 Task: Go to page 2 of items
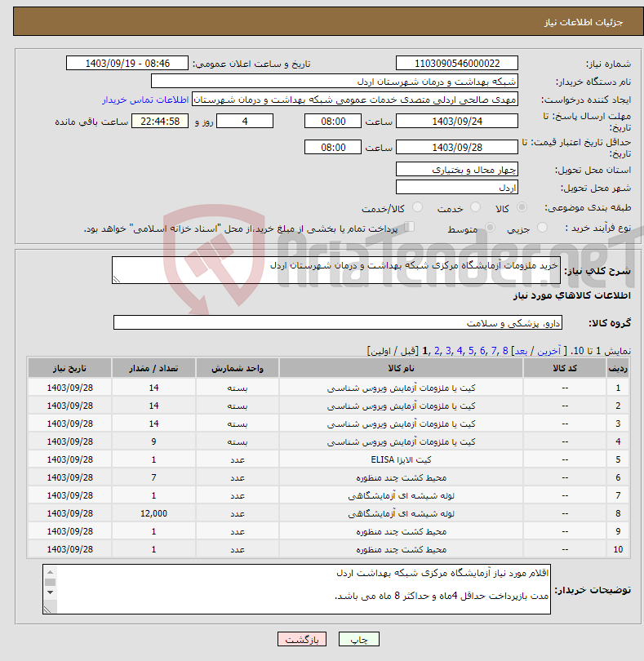pos(437,351)
